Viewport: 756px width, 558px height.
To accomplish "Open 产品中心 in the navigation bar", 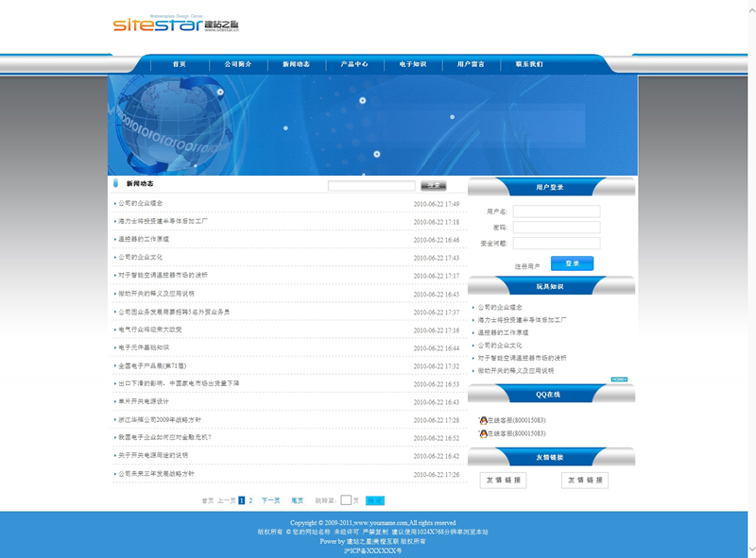I will tap(354, 64).
